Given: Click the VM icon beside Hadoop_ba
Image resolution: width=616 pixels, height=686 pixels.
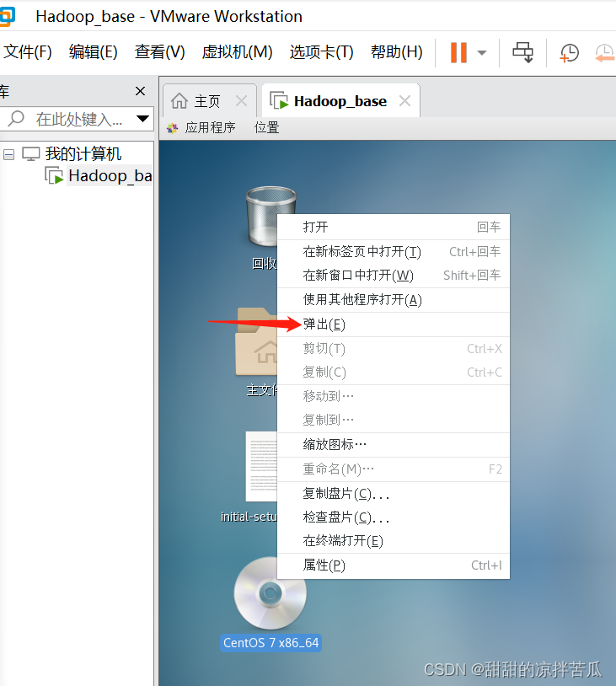Looking at the screenshot, I should click(x=54, y=175).
